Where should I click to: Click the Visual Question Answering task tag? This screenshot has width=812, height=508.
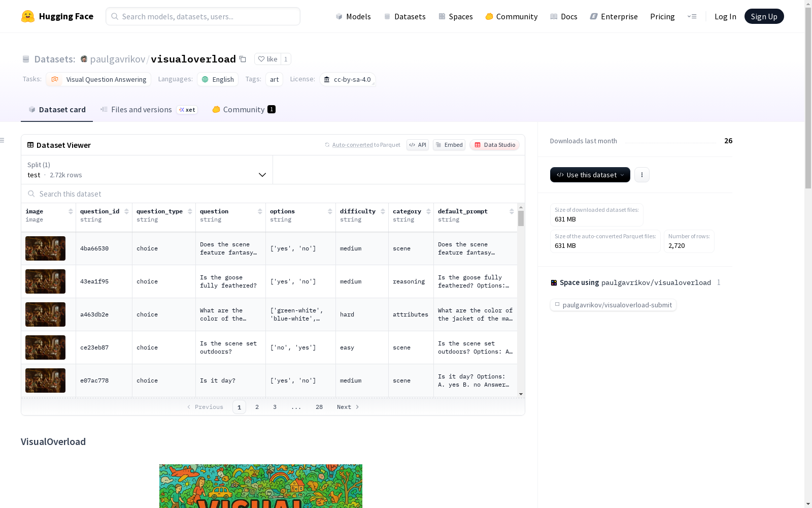tap(98, 79)
